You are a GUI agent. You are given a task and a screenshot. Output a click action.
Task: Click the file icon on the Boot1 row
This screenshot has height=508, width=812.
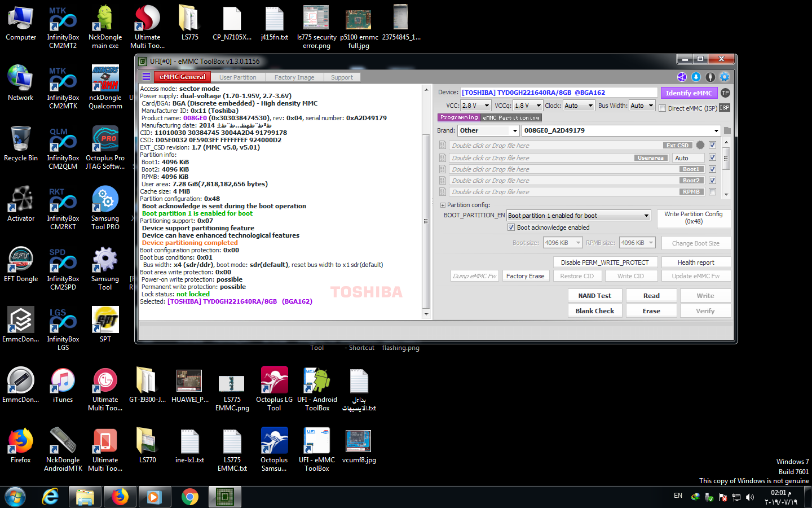coord(443,169)
